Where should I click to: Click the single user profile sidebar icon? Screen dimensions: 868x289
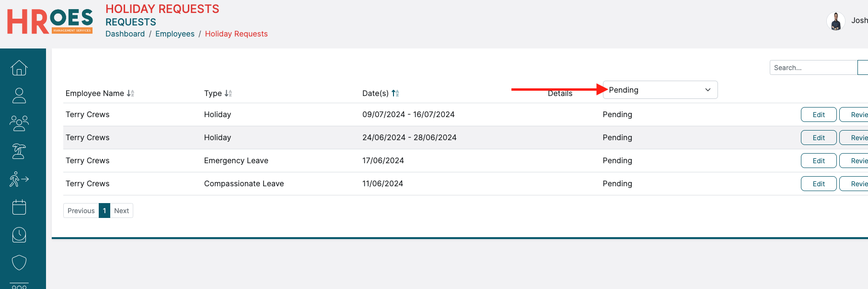click(19, 96)
